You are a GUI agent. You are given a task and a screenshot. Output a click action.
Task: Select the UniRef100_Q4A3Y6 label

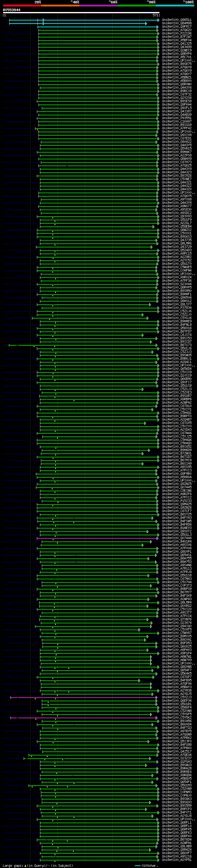[x=176, y=88]
